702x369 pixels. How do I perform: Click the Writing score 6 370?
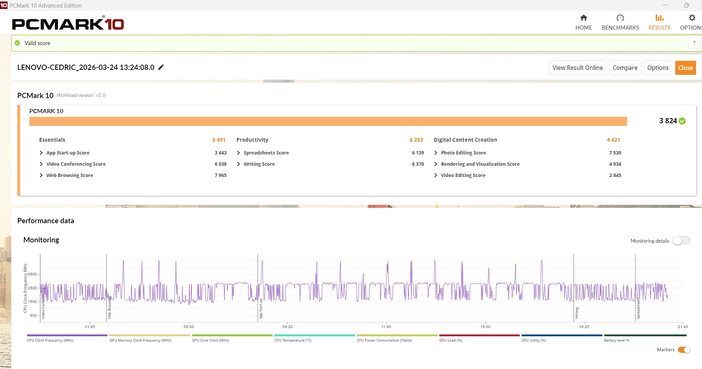418,164
